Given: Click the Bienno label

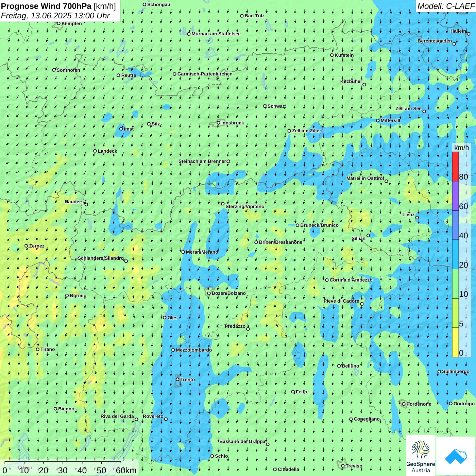Looking at the screenshot, I should pyautogui.click(x=66, y=409).
